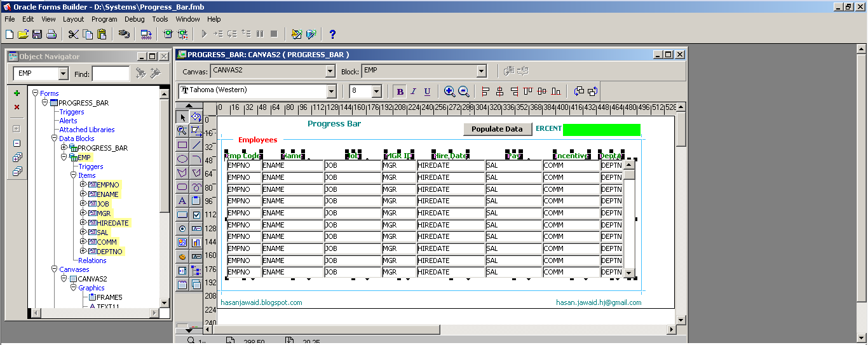This screenshot has width=868, height=345.
Task: Click the Copy toolbar icon
Action: pyautogui.click(x=88, y=34)
